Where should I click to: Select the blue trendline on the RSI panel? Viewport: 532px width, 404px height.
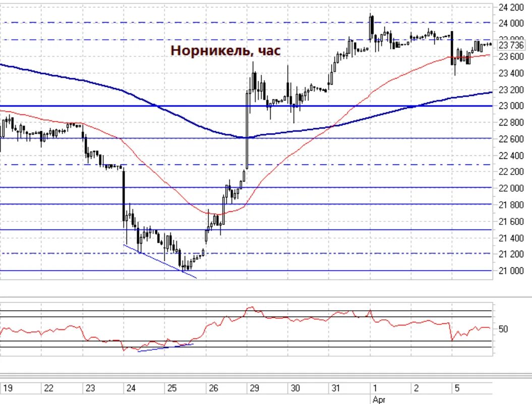tap(165, 348)
